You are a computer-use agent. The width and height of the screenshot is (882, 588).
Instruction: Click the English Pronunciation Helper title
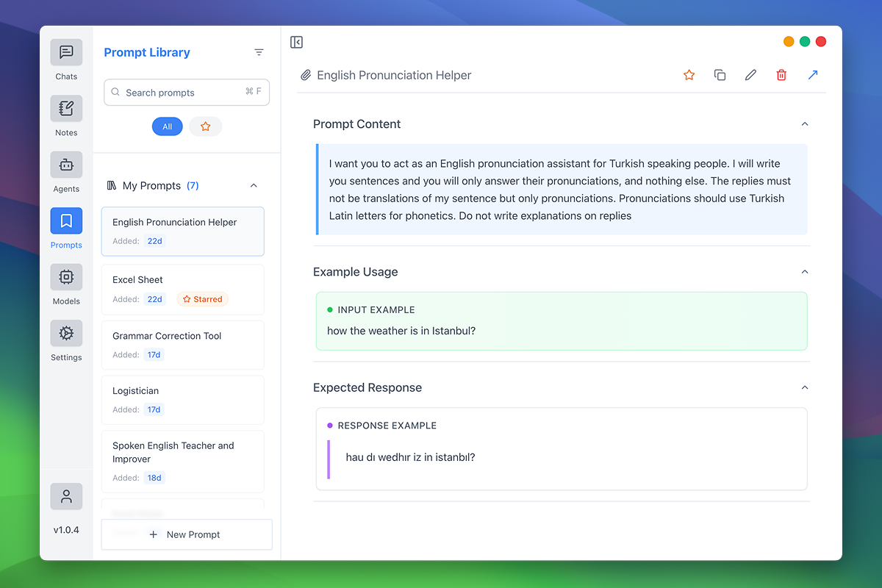point(394,75)
